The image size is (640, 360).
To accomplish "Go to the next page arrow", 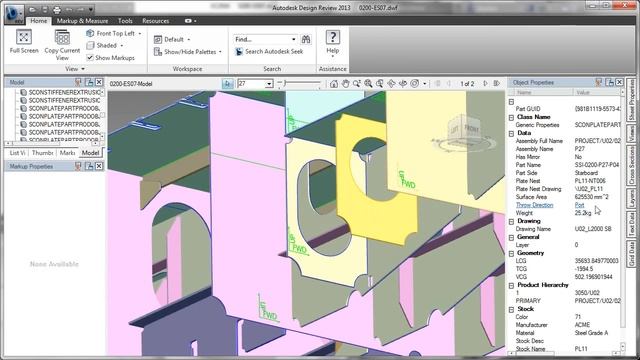I will [485, 83].
